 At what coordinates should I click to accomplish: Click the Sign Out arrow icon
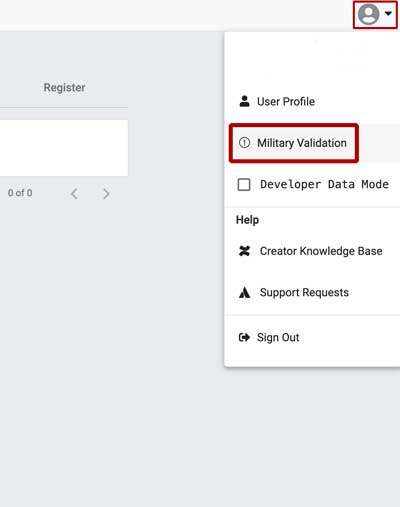(244, 337)
